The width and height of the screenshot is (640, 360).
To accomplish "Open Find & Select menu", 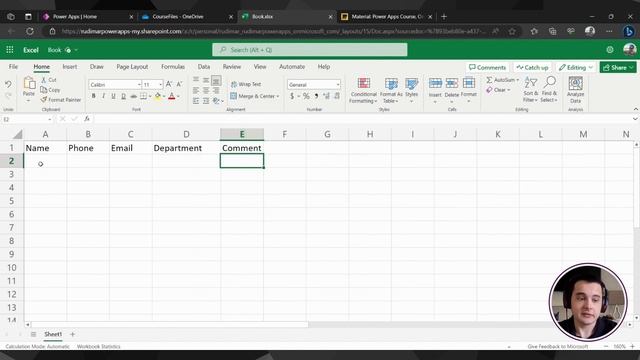I will coord(549,89).
